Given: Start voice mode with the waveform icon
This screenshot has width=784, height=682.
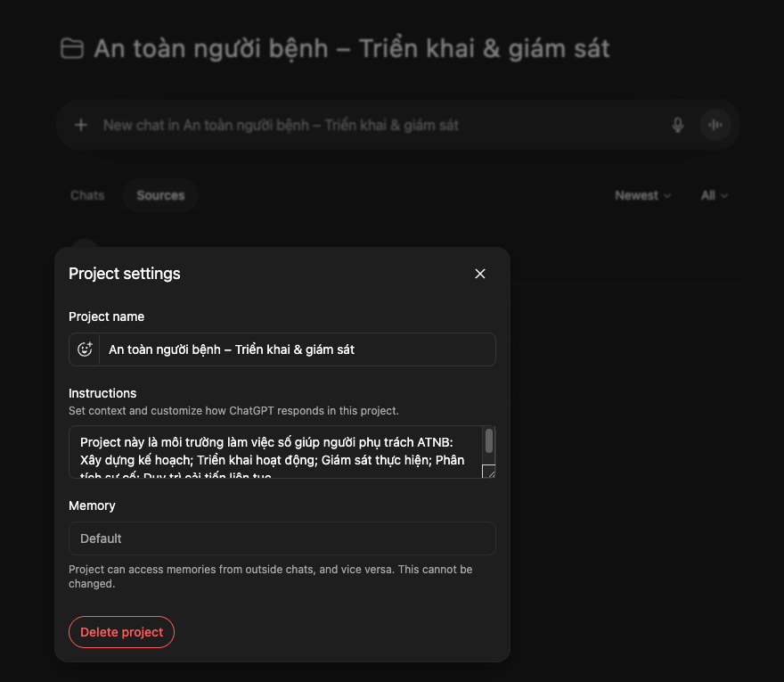Looking at the screenshot, I should point(715,125).
